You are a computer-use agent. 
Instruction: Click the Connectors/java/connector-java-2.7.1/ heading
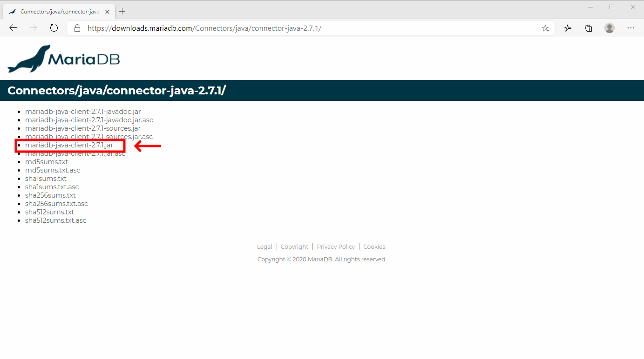[x=116, y=91]
